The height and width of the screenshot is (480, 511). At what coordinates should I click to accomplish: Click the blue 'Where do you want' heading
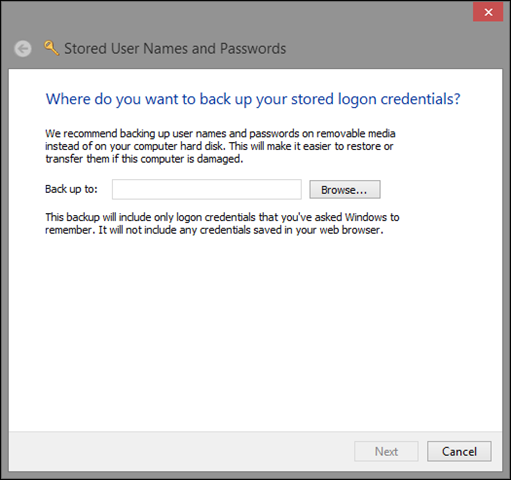click(253, 99)
